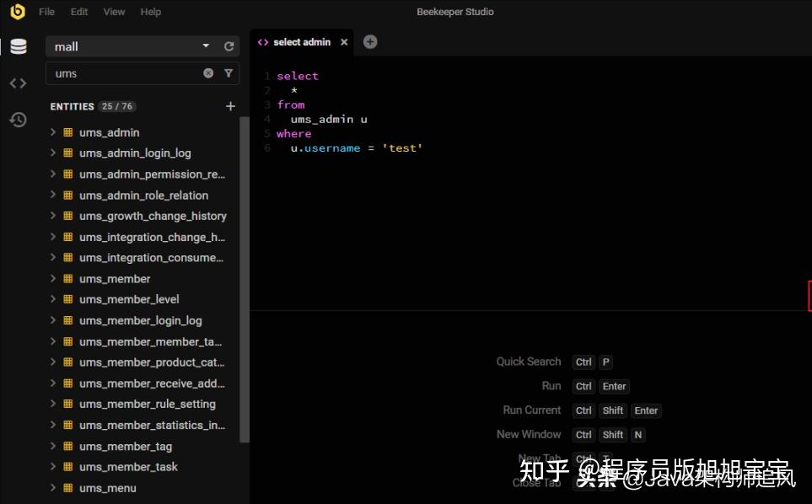This screenshot has width=812, height=504.
Task: Click table icon of ums_member_rule_setting
Action: pos(67,405)
